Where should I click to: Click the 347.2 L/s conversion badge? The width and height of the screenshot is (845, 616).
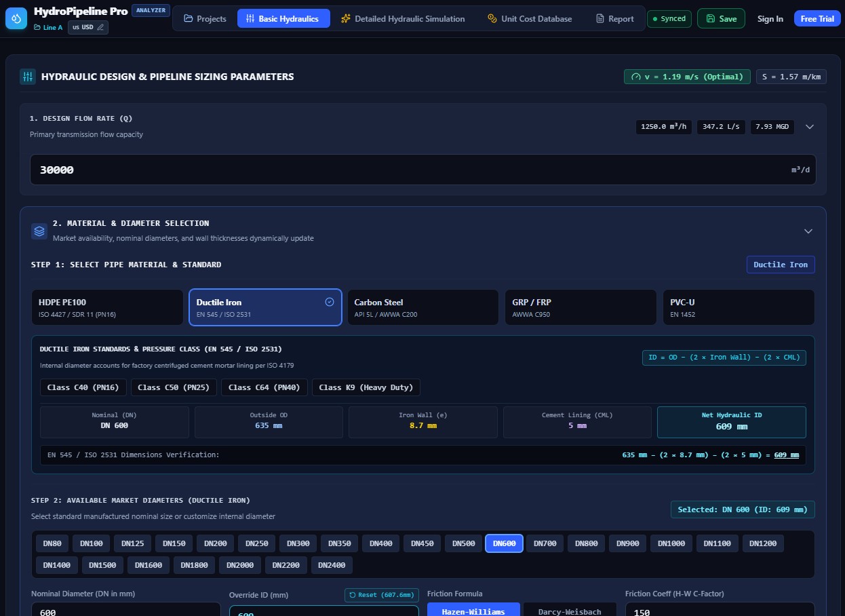pyautogui.click(x=721, y=127)
